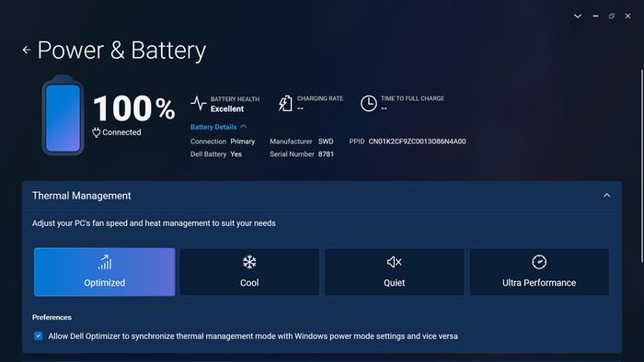Uncheck the synchronize thermal management mode checkbox
The height and width of the screenshot is (362, 644).
pos(39,336)
